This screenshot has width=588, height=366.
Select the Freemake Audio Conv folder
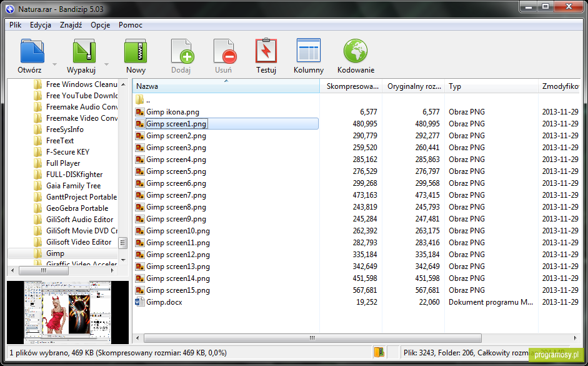[82, 106]
